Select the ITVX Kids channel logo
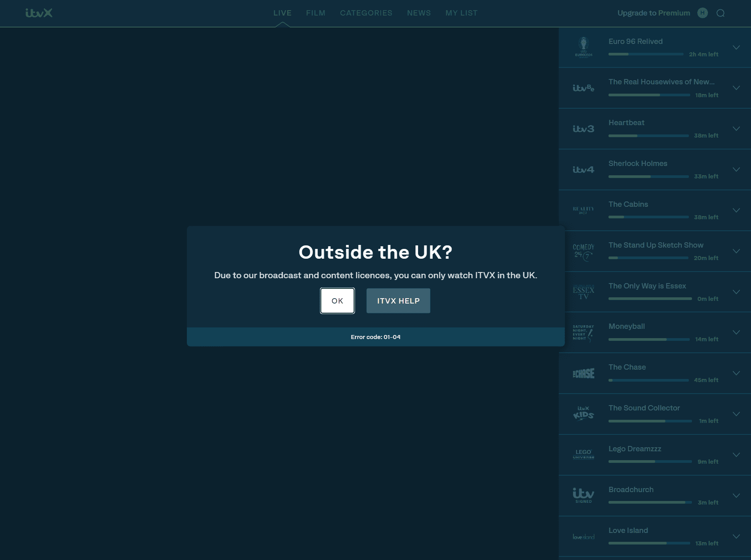Screen dimensions: 751x560 [584, 414]
